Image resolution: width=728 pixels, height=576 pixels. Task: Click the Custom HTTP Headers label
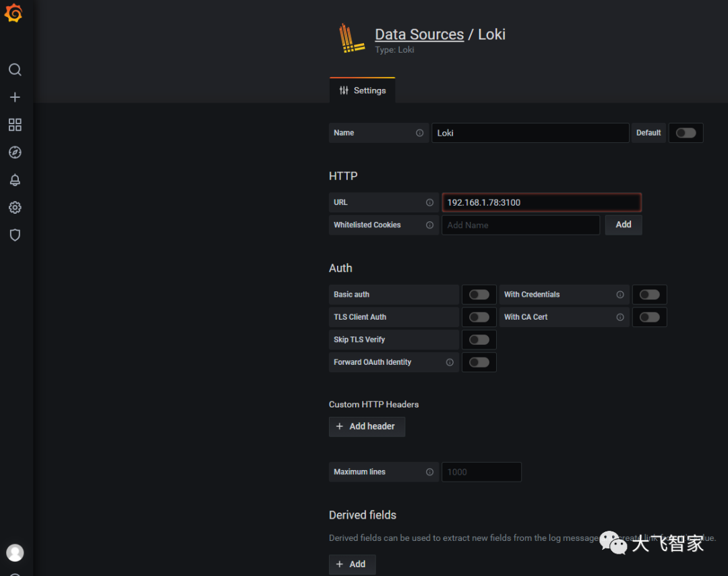(x=373, y=405)
